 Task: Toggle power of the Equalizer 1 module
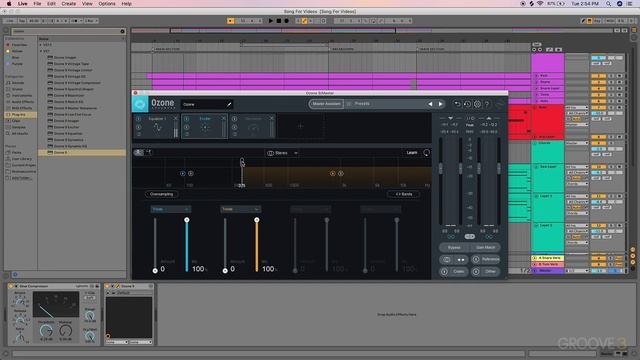click(138, 119)
